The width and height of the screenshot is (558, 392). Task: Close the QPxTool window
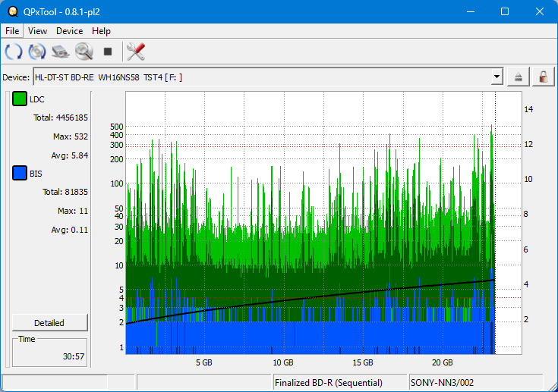540,11
